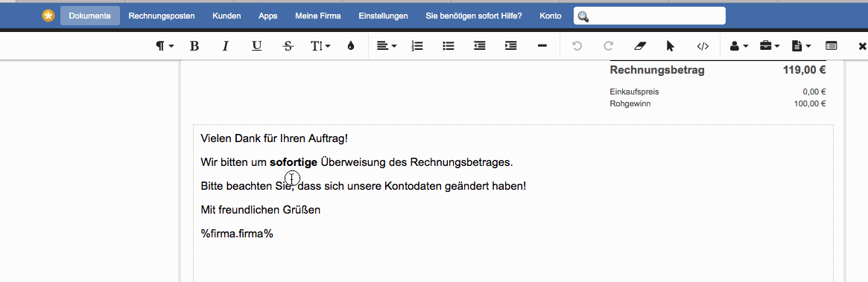Open the text color droplet picker
Viewport: 868px width, 282px height.
(x=350, y=46)
